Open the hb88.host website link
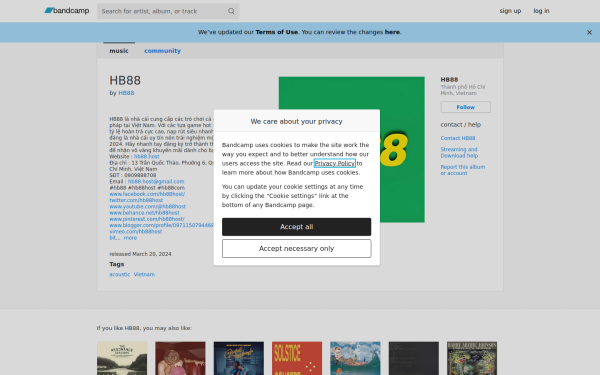 [147, 157]
